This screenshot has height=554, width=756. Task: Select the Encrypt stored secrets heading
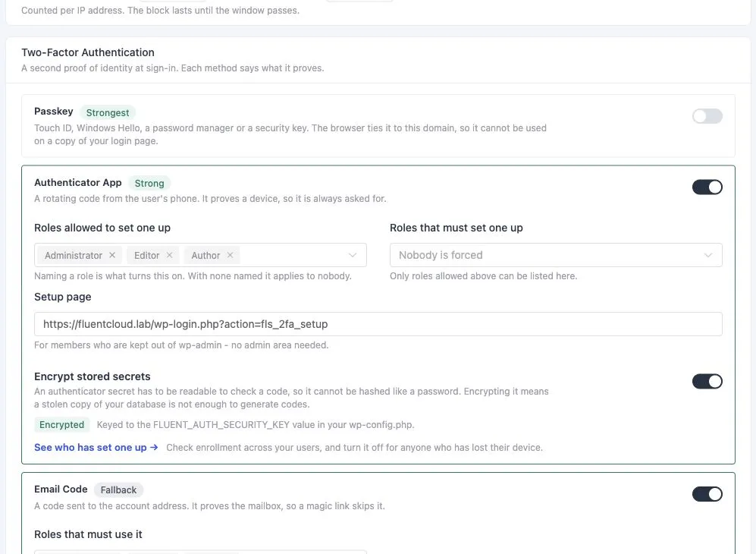(92, 376)
